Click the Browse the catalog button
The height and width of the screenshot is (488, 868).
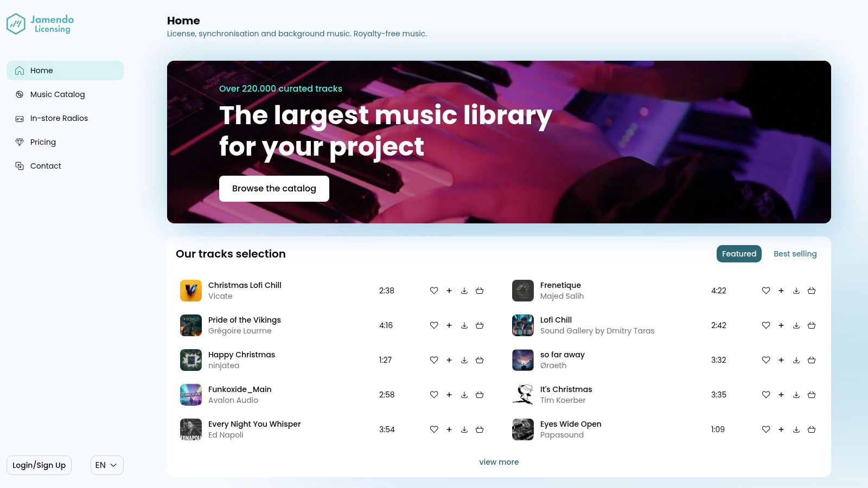pyautogui.click(x=274, y=189)
